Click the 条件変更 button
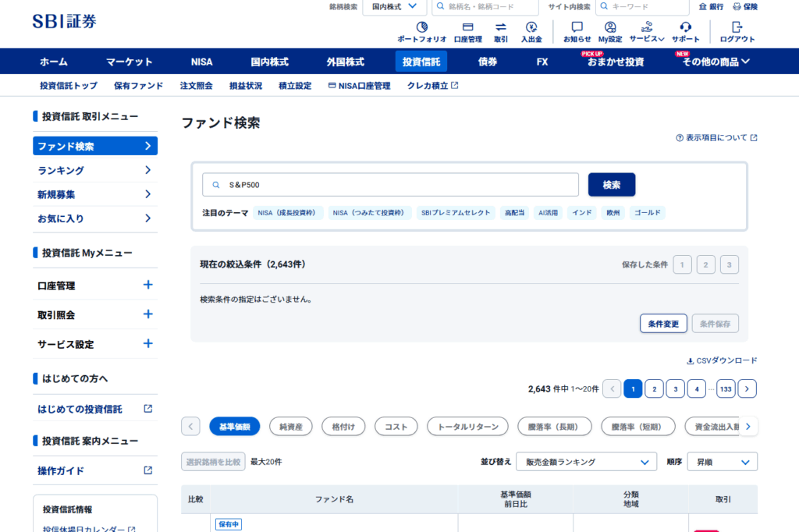This screenshot has width=799, height=532. click(663, 324)
